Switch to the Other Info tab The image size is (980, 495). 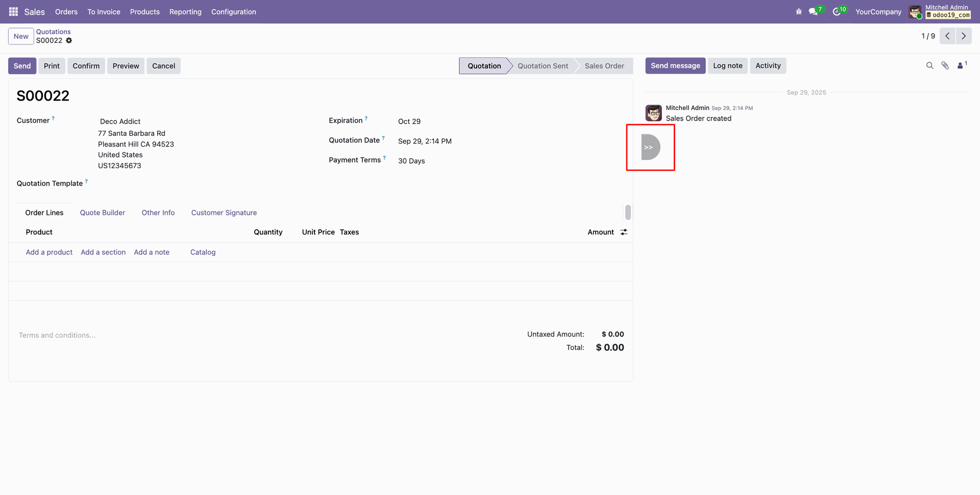(158, 213)
